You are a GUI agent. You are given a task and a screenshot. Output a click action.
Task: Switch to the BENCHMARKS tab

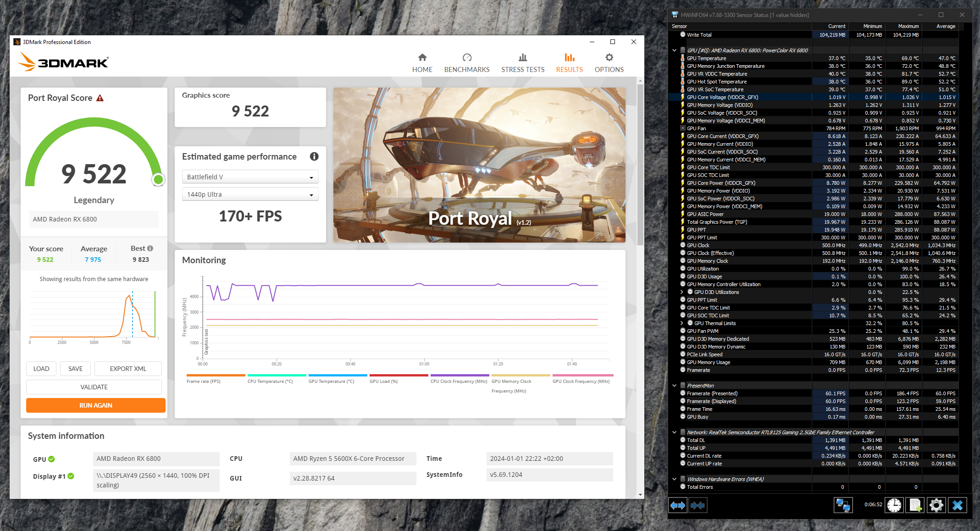[x=466, y=63]
